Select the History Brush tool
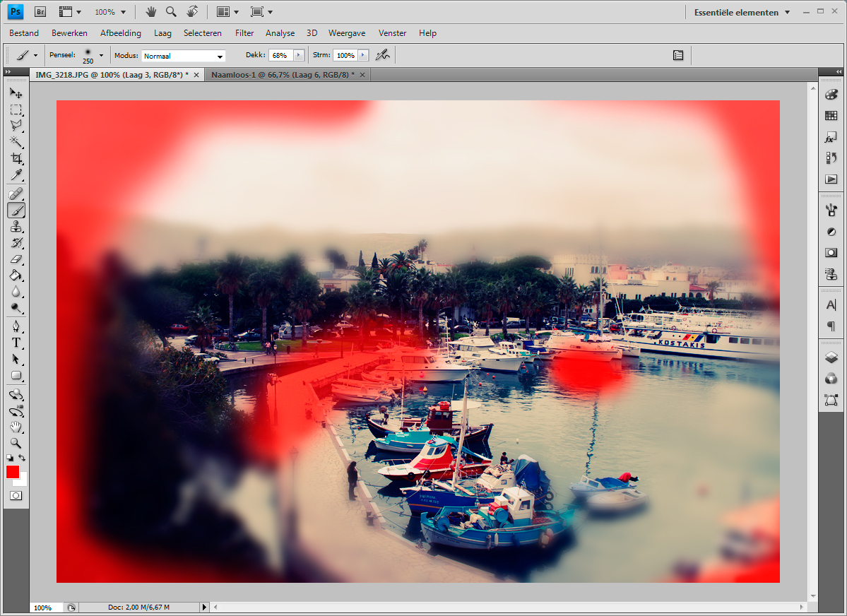The height and width of the screenshot is (616, 847). click(x=16, y=242)
